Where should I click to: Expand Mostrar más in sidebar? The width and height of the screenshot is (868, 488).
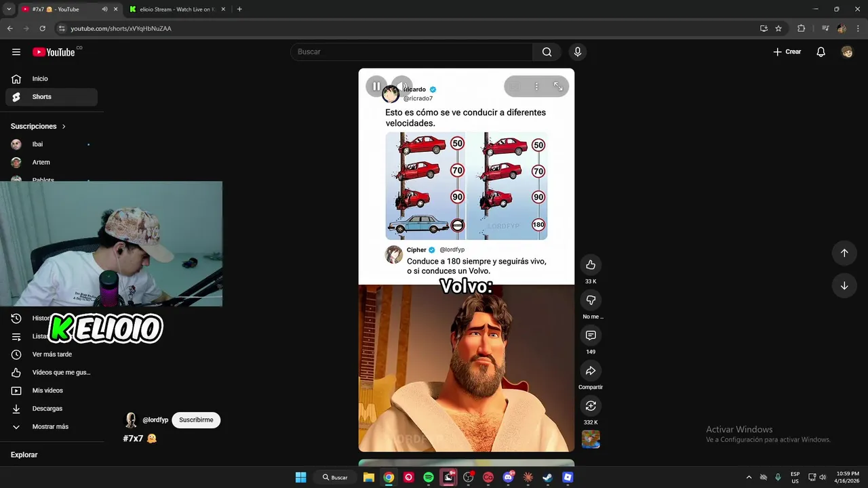[52, 427]
